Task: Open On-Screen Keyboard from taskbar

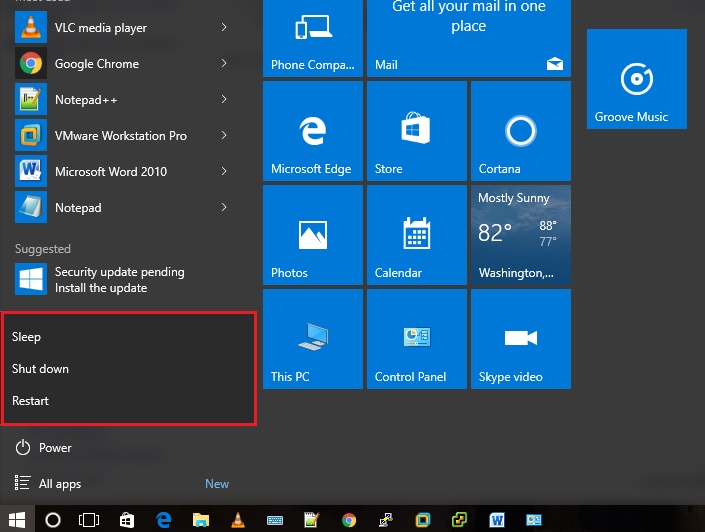Action: click(x=275, y=520)
